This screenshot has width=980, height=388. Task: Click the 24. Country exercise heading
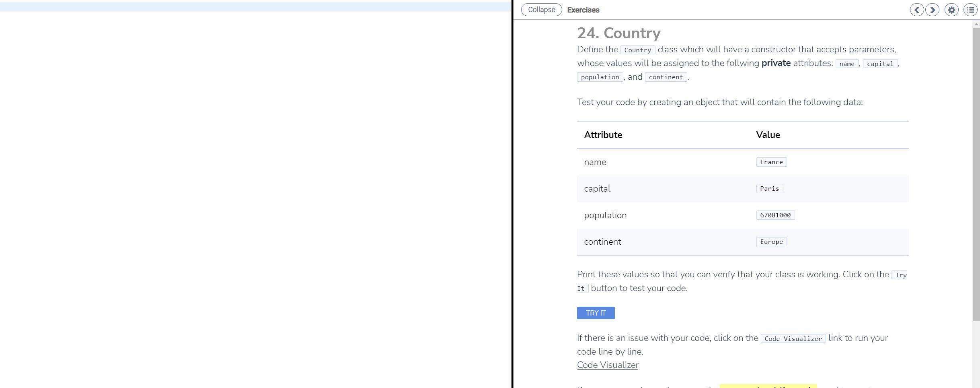pos(618,33)
